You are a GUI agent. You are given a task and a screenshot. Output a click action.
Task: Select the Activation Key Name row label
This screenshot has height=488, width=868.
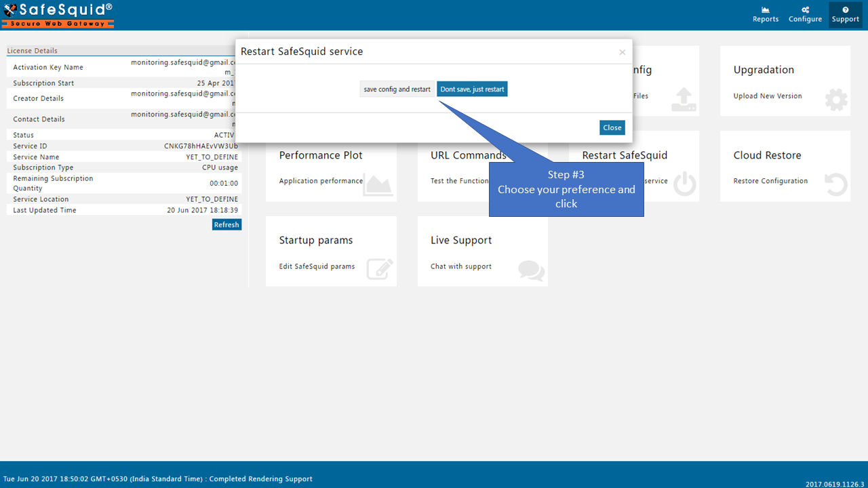tap(48, 67)
